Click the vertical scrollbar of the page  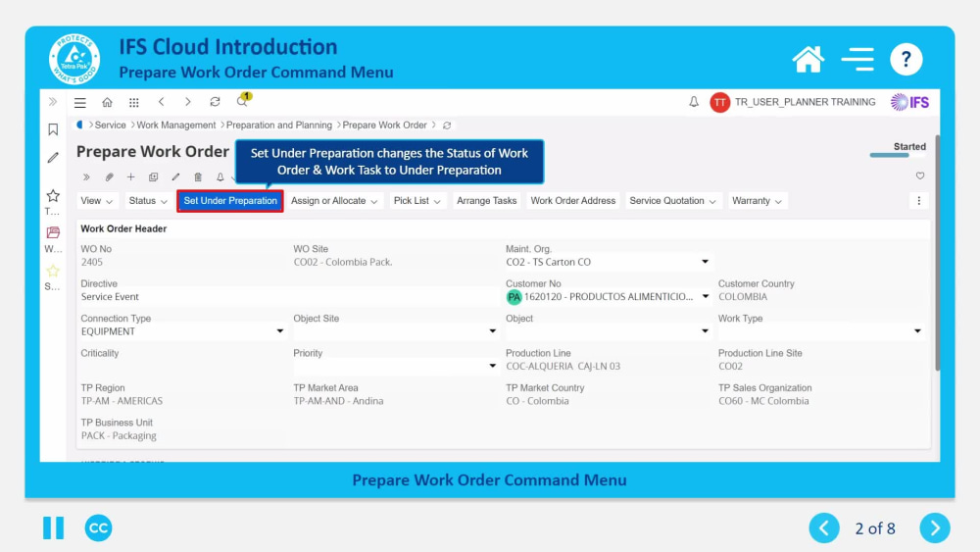937,253
